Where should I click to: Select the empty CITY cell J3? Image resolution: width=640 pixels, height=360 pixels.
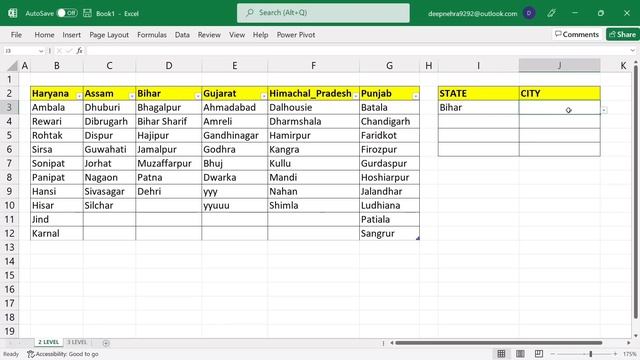click(x=560, y=107)
